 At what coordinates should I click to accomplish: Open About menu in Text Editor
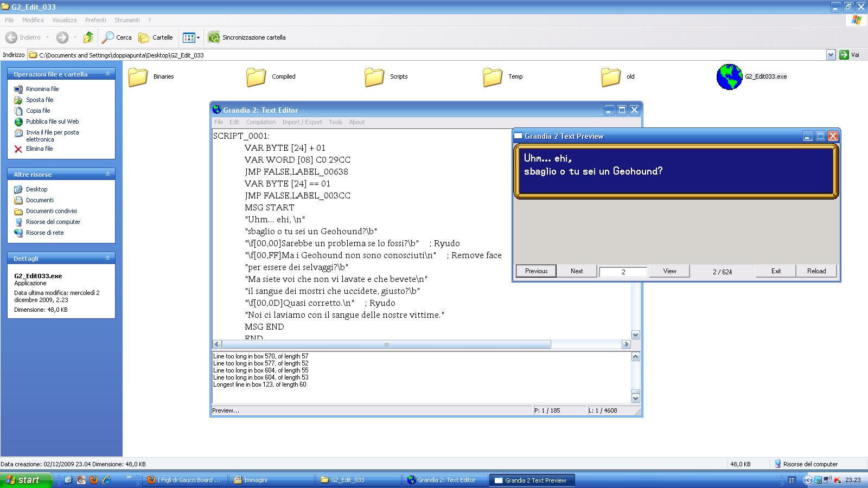pyautogui.click(x=357, y=122)
